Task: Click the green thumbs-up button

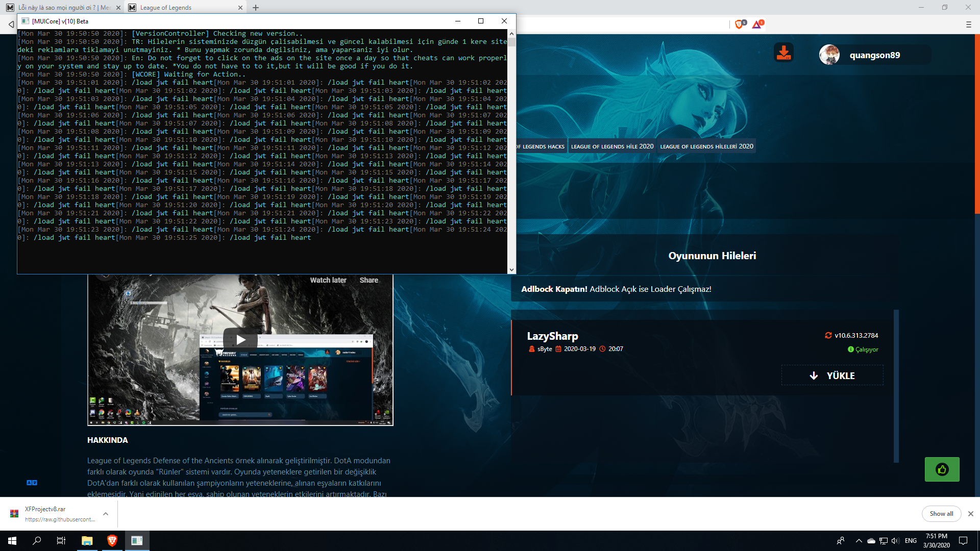Action: [942, 469]
